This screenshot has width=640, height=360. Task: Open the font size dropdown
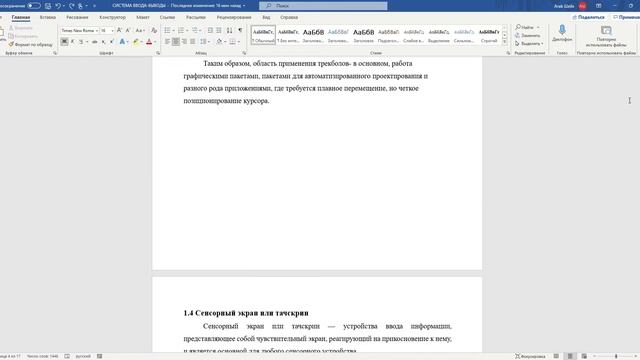(112, 31)
